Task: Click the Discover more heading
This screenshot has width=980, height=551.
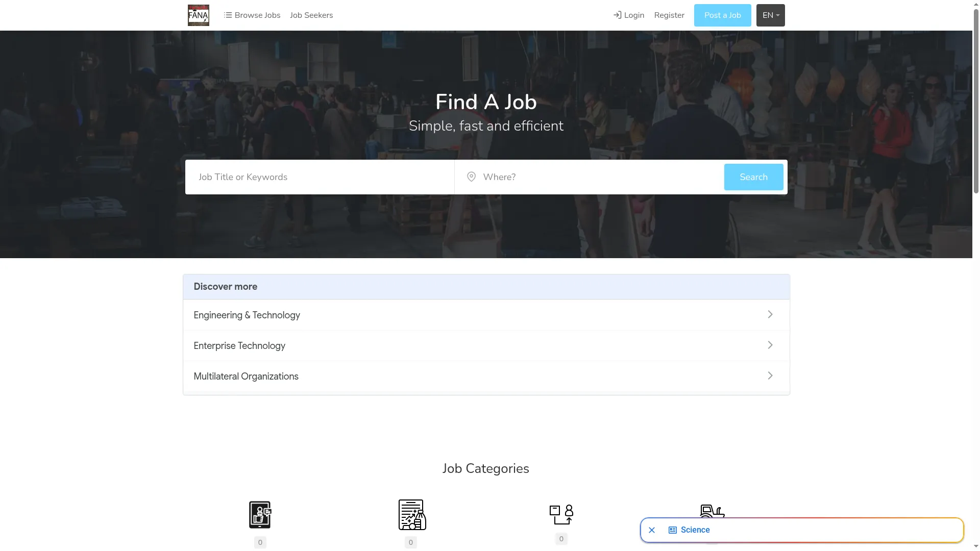Action: pos(225,287)
